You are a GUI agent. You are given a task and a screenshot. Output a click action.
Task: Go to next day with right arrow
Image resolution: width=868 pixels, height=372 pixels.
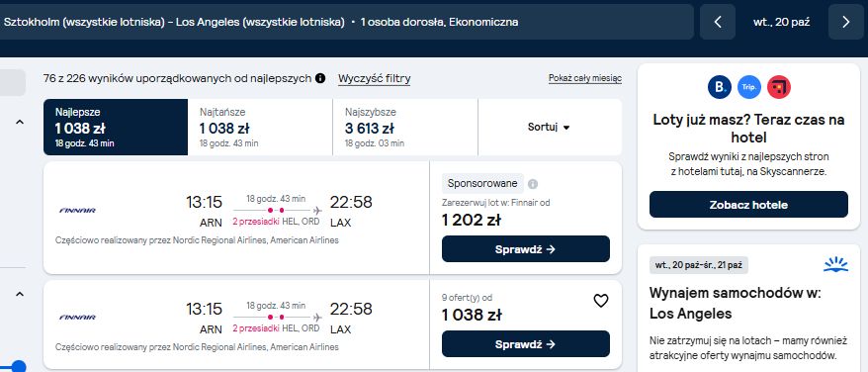coord(846,22)
